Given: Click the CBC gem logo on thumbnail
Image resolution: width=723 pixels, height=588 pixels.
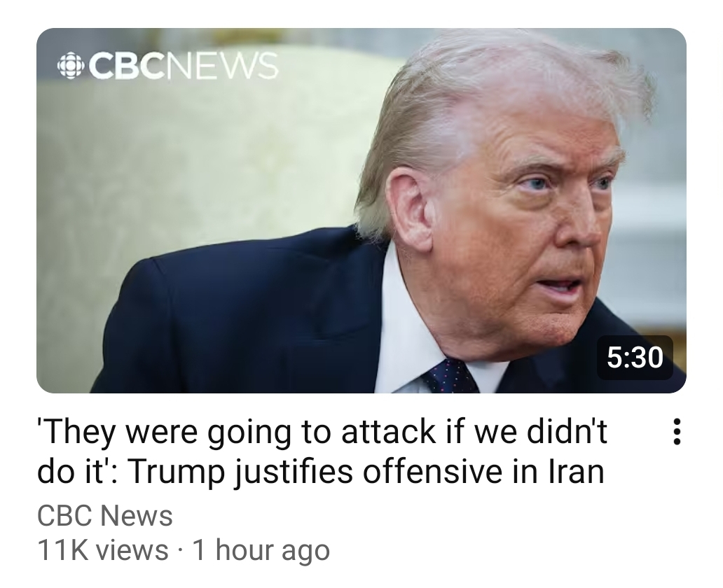Looking at the screenshot, I should (71, 66).
